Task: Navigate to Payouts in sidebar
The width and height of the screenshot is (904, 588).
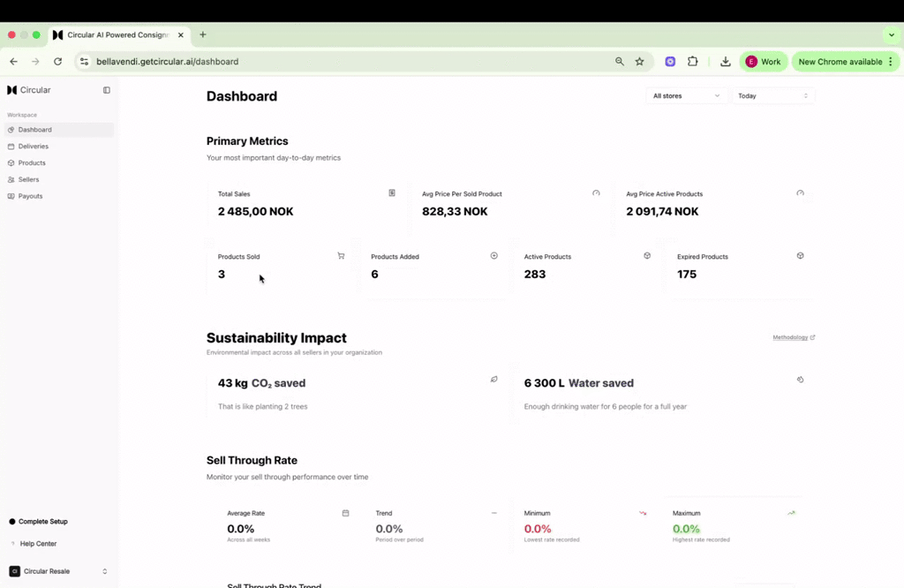Action: [59, 196]
